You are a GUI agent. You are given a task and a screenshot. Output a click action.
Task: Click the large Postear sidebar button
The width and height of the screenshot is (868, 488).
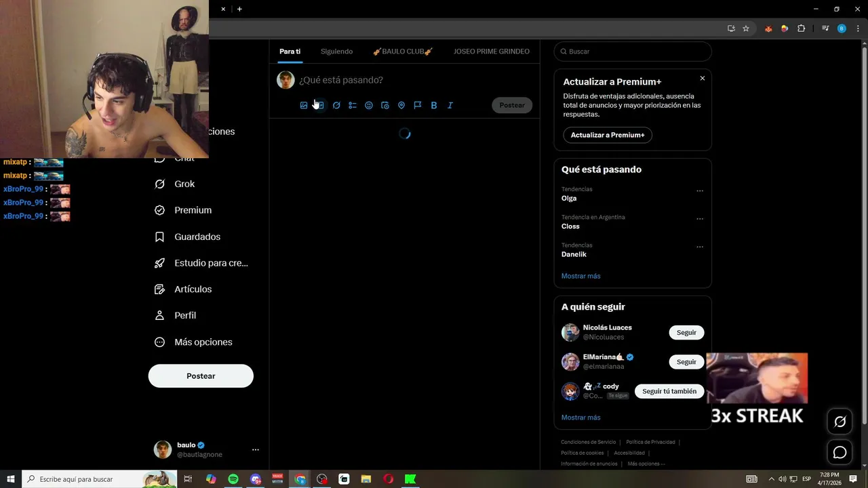pos(201,375)
